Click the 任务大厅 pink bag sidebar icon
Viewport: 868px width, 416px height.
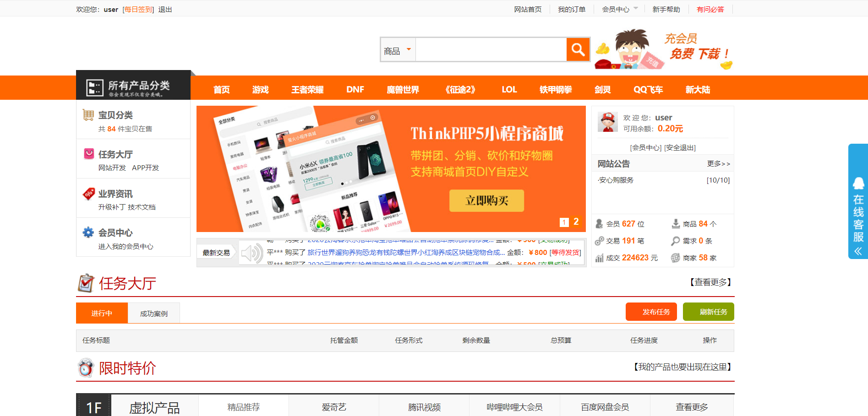[x=89, y=154]
